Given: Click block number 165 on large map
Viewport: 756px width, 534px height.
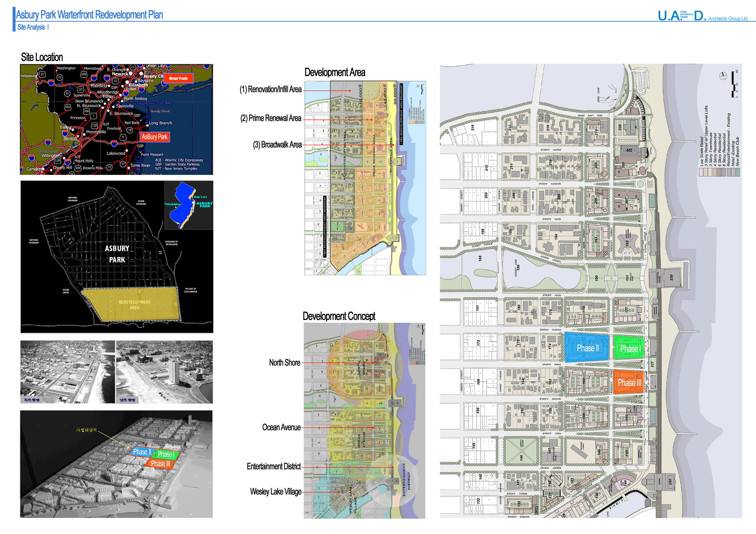Looking at the screenshot, I should click(478, 381).
